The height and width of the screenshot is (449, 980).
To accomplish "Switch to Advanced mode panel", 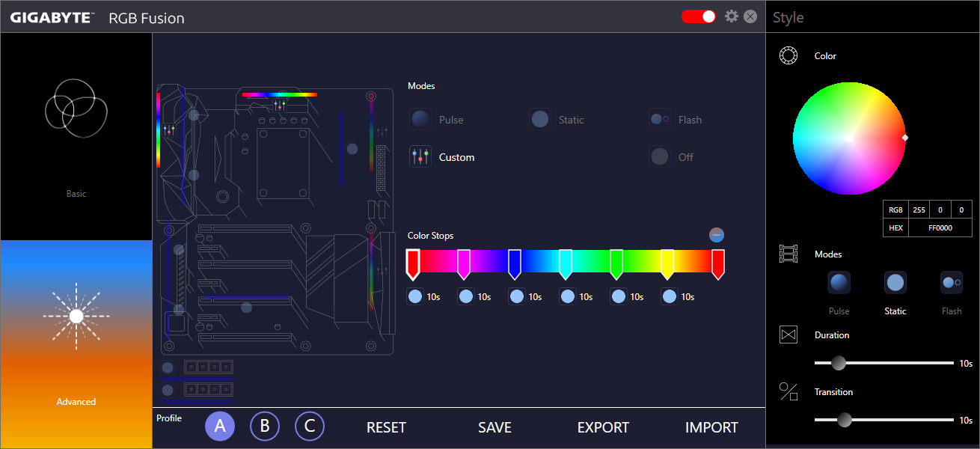I will click(76, 344).
